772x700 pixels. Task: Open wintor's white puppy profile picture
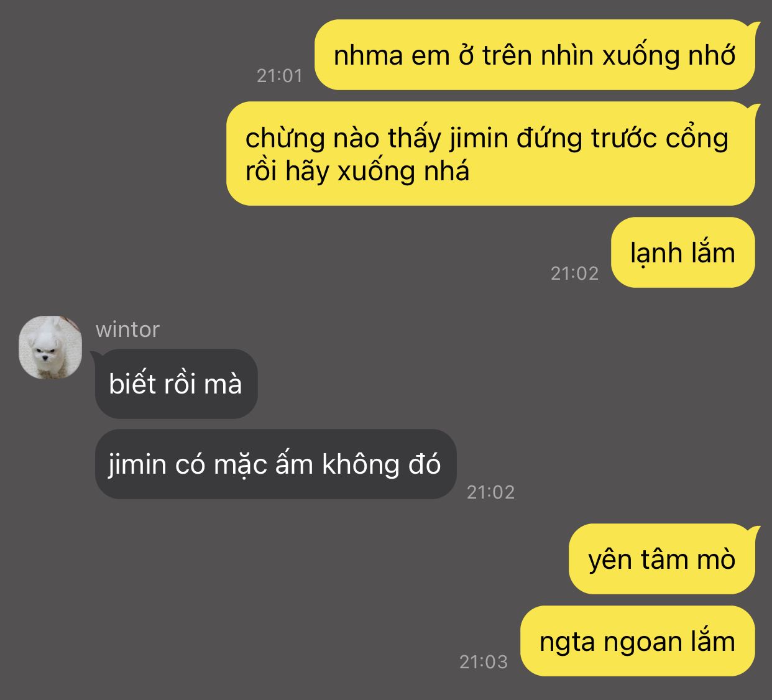click(50, 348)
